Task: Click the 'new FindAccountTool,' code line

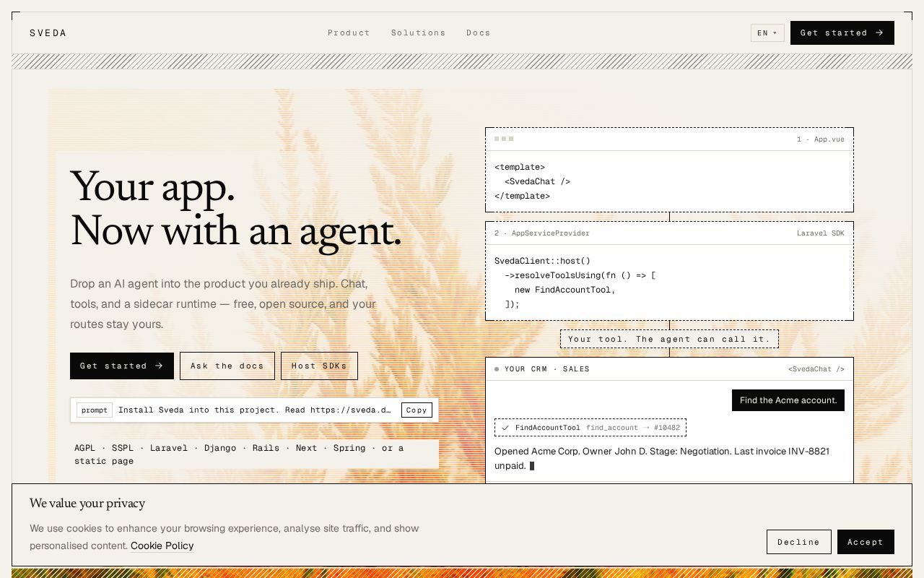Action: [565, 290]
